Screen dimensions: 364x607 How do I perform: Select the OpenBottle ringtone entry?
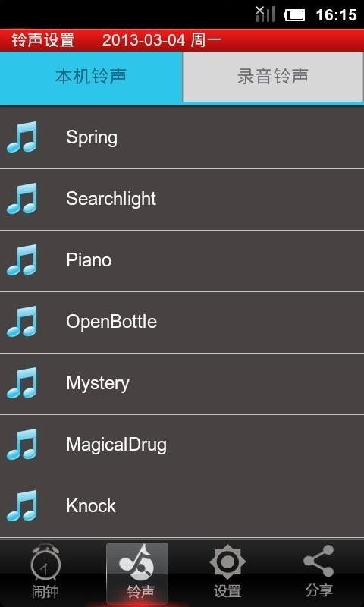pos(182,322)
